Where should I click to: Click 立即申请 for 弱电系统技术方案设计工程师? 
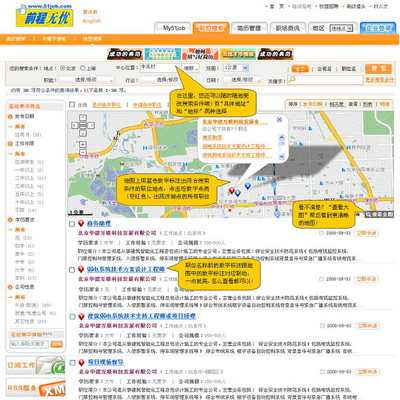coord(367,279)
